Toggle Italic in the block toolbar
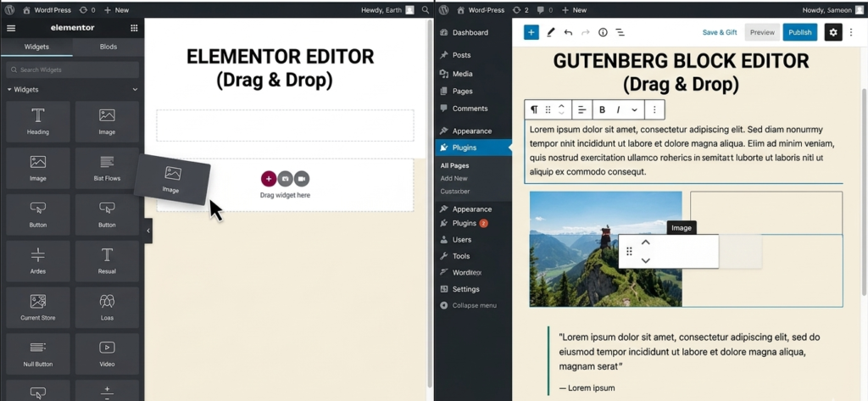 pos(618,109)
